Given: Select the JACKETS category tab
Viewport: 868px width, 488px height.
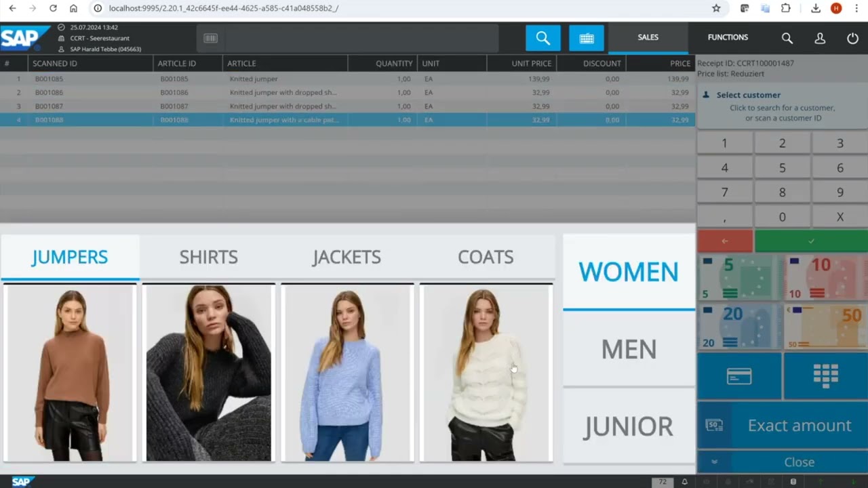Looking at the screenshot, I should click(347, 257).
